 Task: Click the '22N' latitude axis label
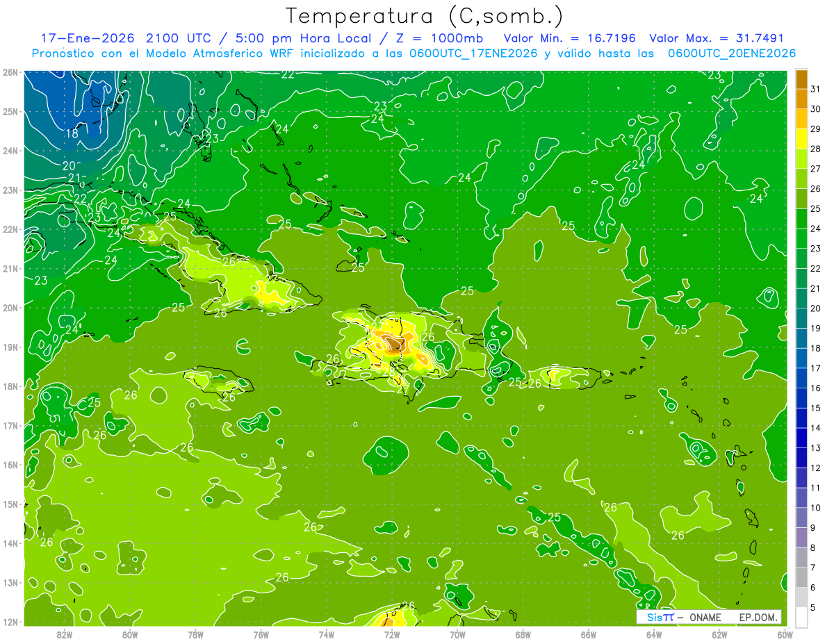(x=10, y=229)
